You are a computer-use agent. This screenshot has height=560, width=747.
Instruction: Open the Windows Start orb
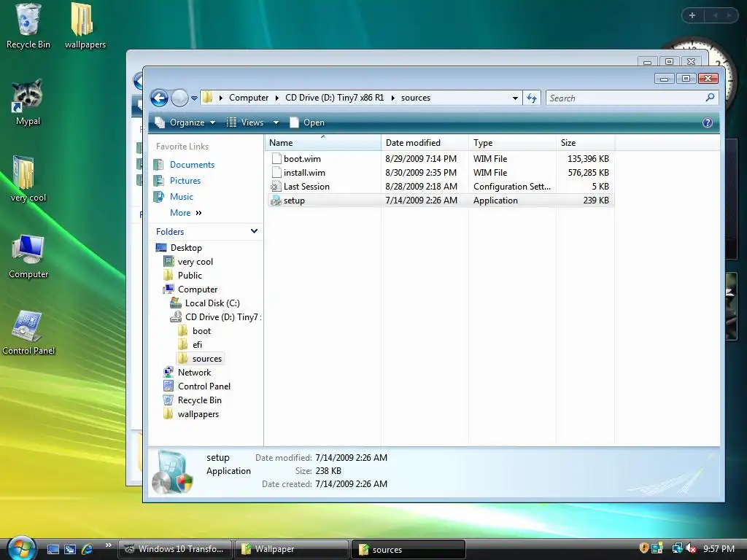20,548
